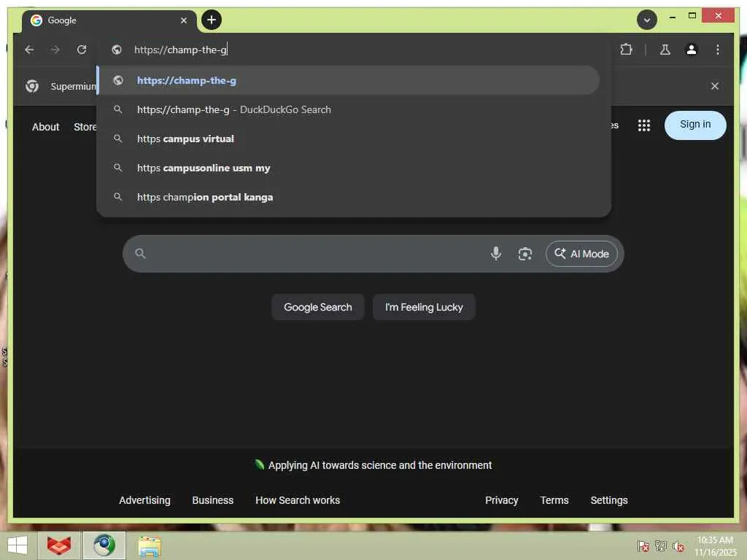Click I'm Feeling Lucky button
The image size is (747, 560).
[x=424, y=307]
